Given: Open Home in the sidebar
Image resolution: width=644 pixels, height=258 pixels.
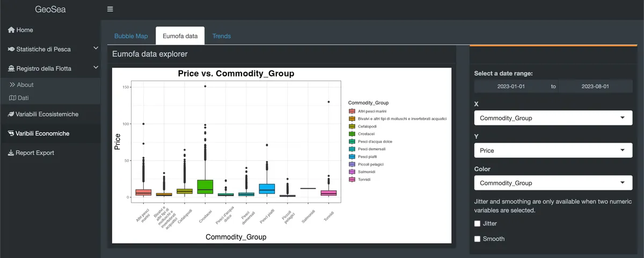Looking at the screenshot, I should click(50, 30).
